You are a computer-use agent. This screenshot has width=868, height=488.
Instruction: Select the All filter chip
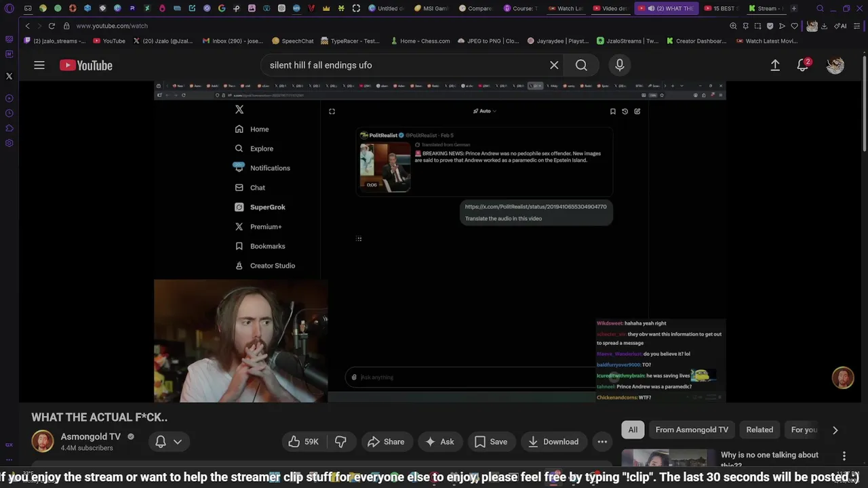point(633,430)
